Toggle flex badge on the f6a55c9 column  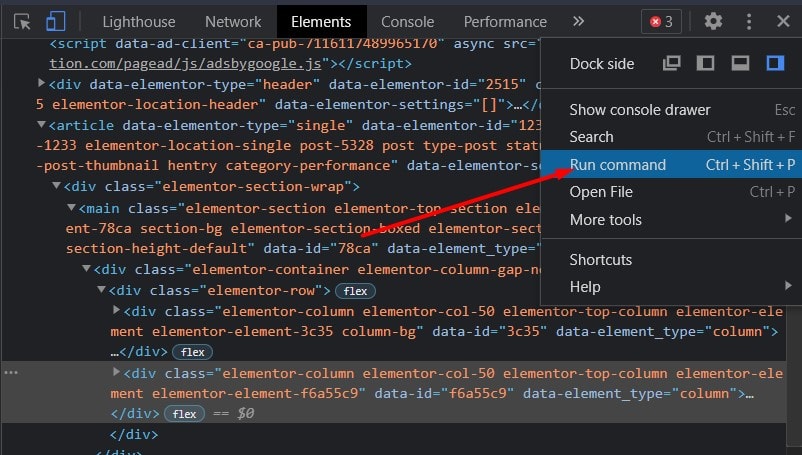184,414
